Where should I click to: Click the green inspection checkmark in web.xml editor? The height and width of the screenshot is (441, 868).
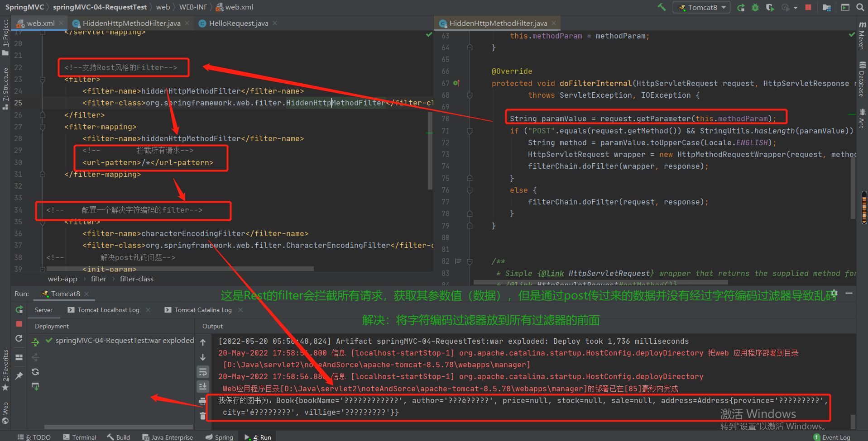[429, 35]
